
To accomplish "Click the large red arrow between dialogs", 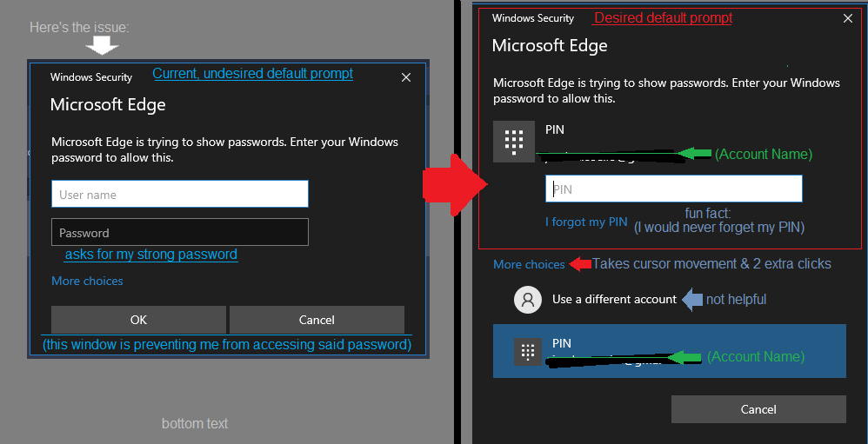I will click(455, 185).
